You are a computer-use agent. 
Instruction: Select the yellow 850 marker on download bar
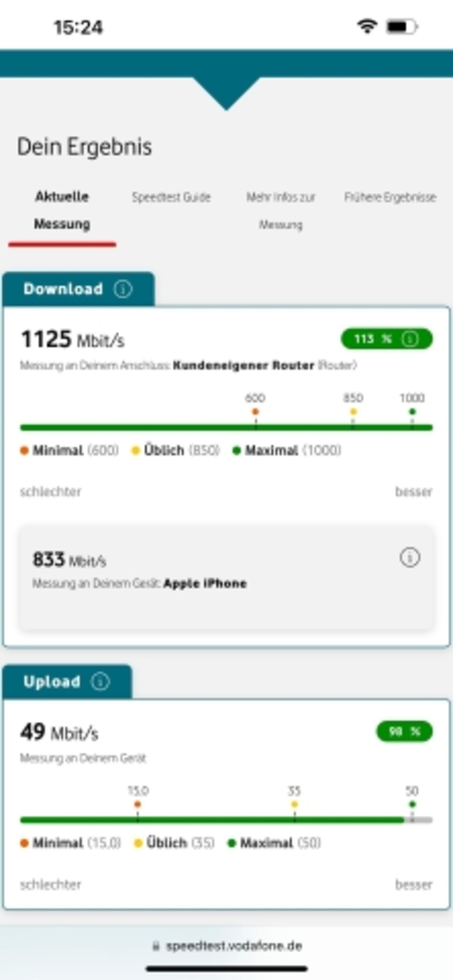[353, 412]
